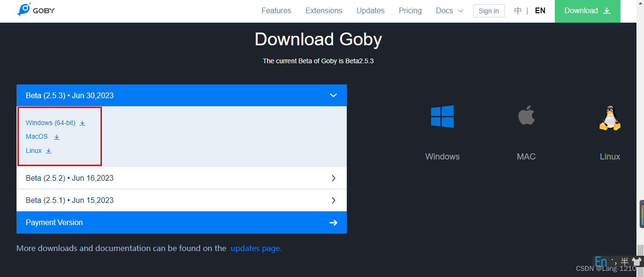The width and height of the screenshot is (644, 277).
Task: Open the Features page
Action: [x=276, y=10]
